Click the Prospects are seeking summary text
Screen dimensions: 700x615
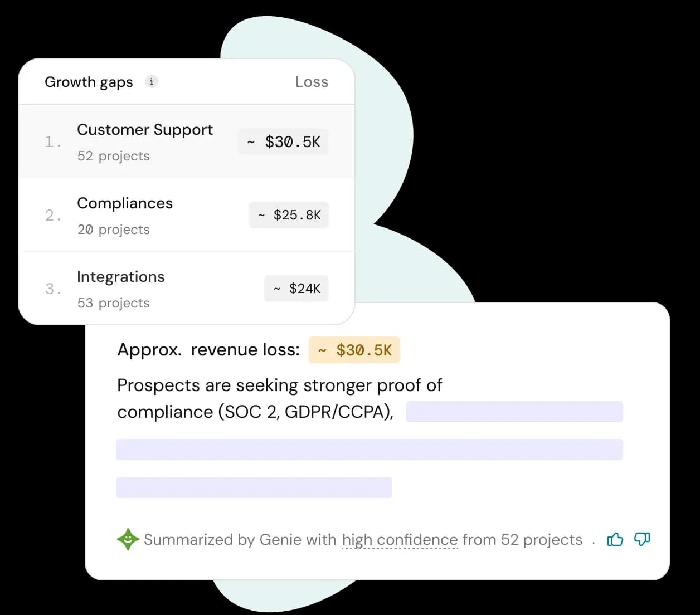[279, 385]
